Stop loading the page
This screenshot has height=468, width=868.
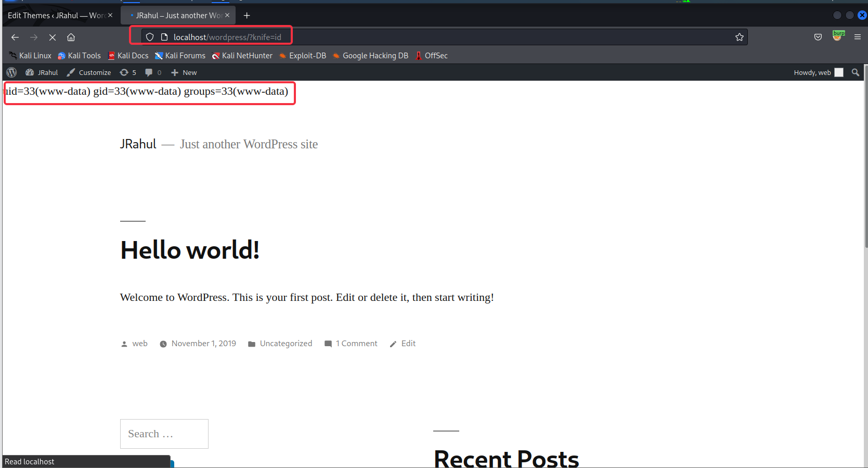click(x=53, y=37)
